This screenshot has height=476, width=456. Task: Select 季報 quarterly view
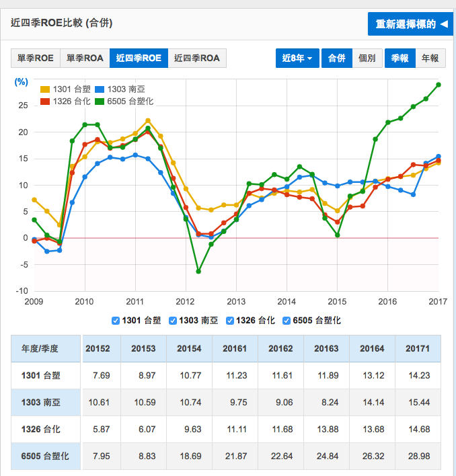pos(400,58)
